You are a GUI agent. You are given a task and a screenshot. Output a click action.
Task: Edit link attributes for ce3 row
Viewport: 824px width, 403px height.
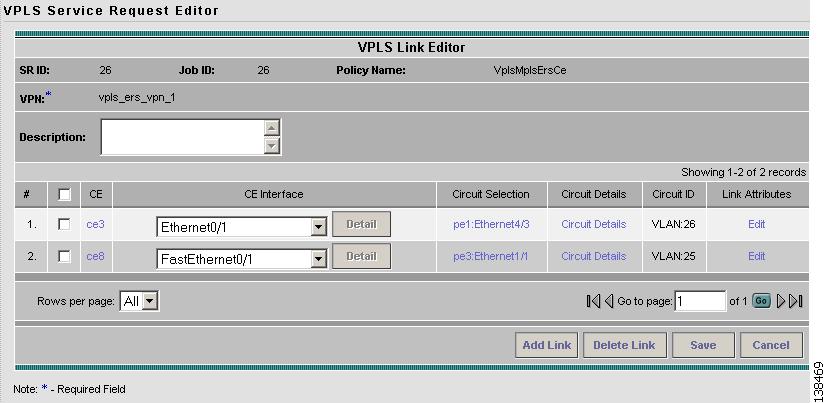coord(756,224)
